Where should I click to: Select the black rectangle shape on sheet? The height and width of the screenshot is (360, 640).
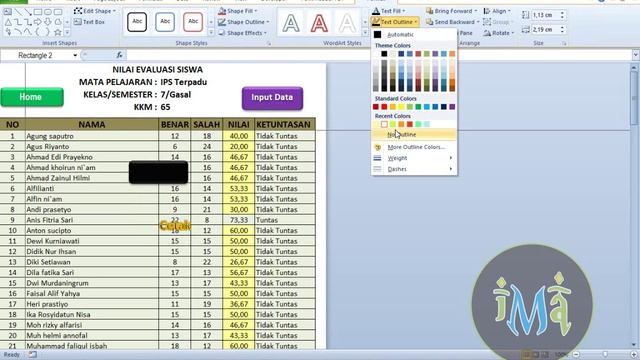pos(158,172)
